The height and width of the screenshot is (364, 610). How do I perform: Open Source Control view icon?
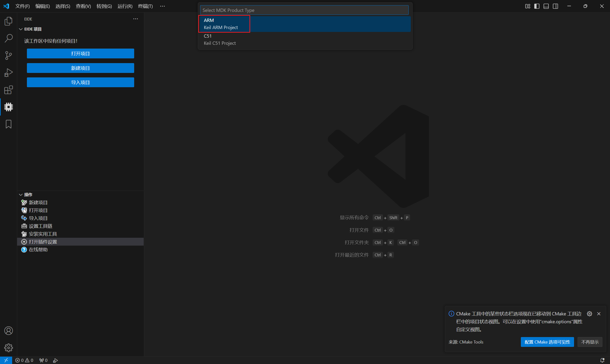pyautogui.click(x=9, y=56)
